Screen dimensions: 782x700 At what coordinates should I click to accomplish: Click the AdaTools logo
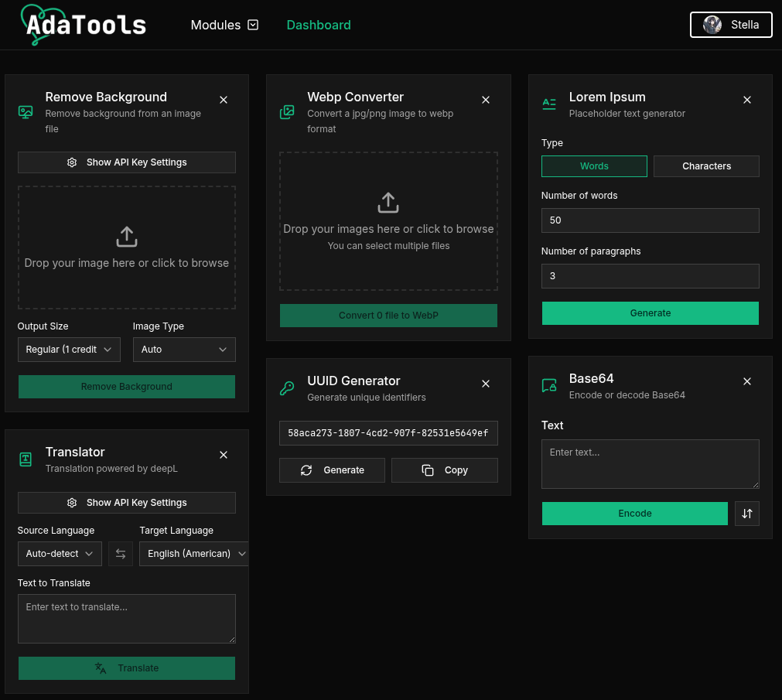[x=84, y=25]
